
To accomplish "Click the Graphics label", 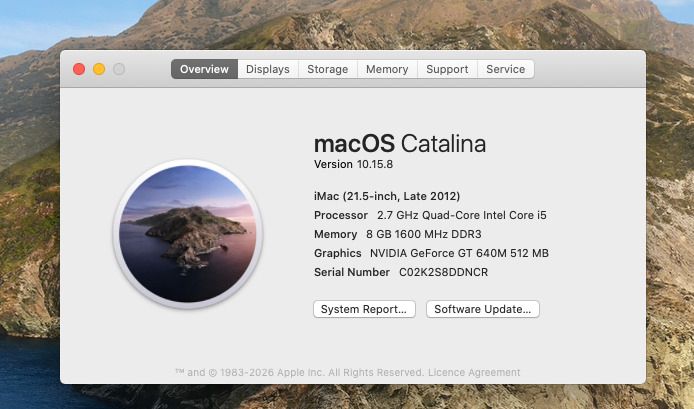I will tap(338, 253).
